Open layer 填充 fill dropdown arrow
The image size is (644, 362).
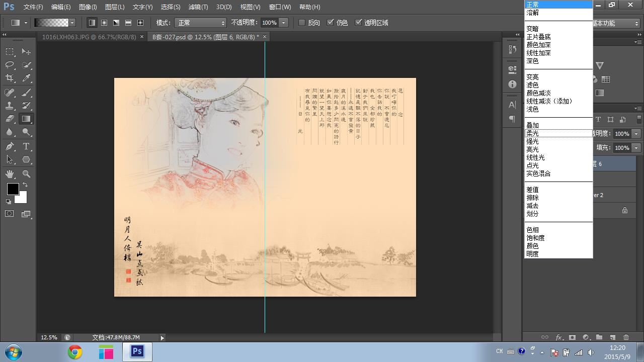(636, 148)
